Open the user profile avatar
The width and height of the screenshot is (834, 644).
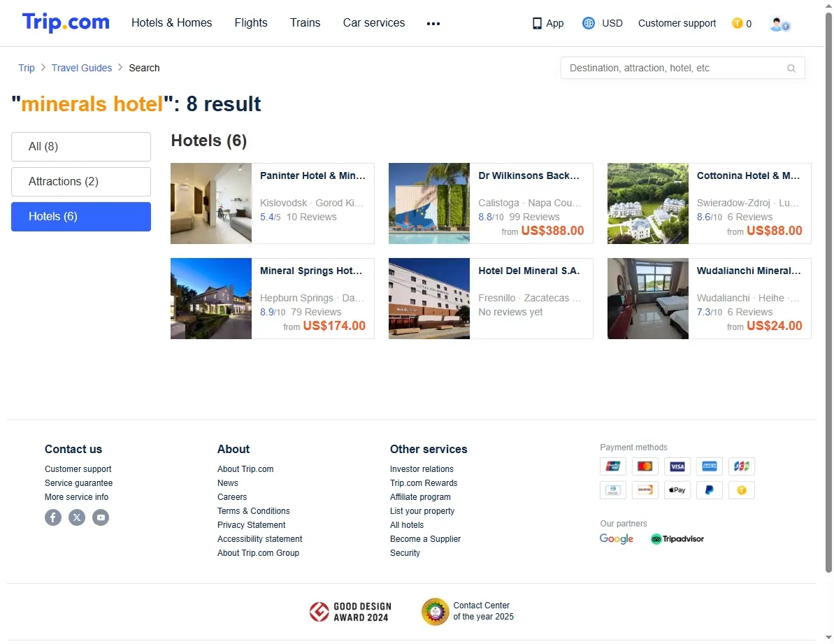click(779, 24)
